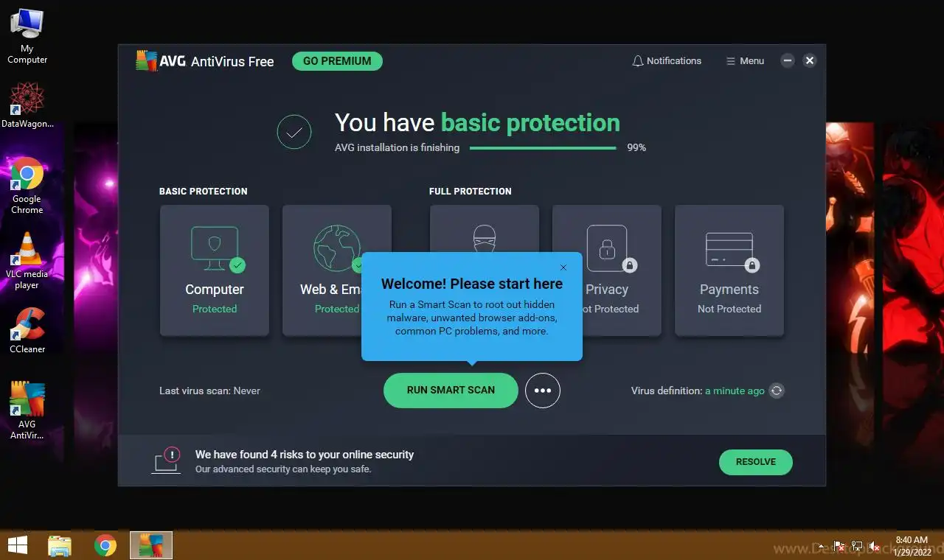Open My Computer desktop icon
The width and height of the screenshot is (944, 560).
(x=27, y=35)
